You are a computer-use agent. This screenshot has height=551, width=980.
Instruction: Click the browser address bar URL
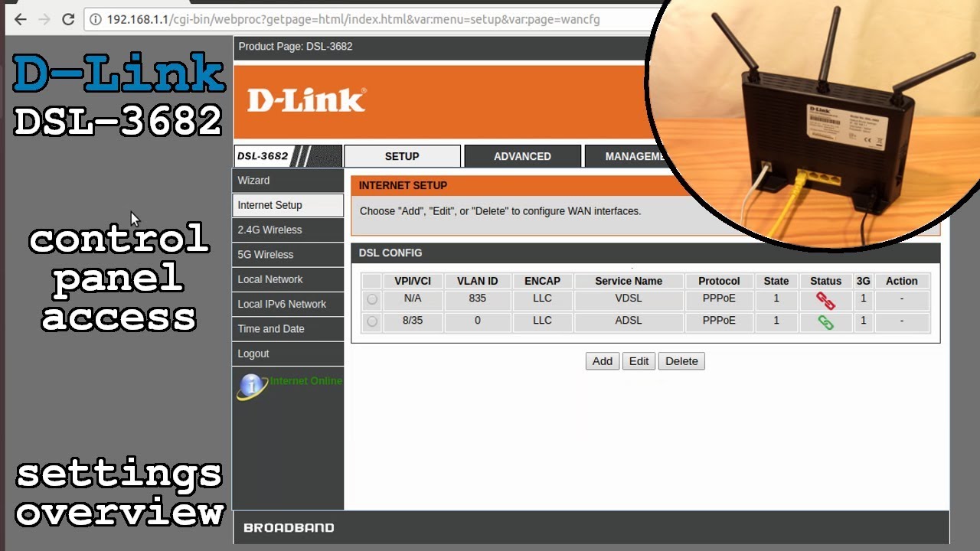point(353,19)
